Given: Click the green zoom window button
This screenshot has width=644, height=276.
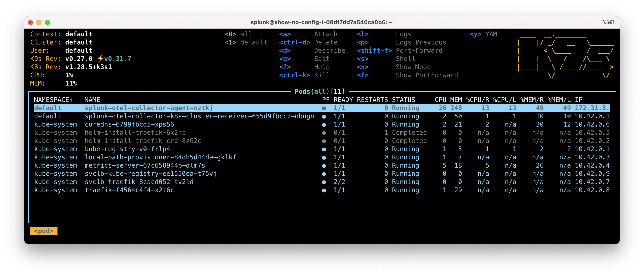Looking at the screenshot, I should coord(48,22).
